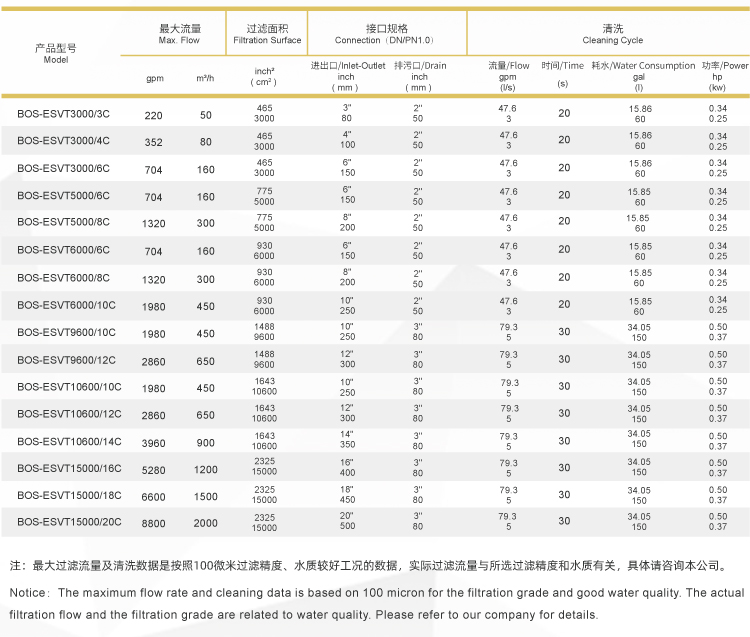This screenshot has width=750, height=637.
Task: Click the m³/h sub-header
Action: coord(205,78)
